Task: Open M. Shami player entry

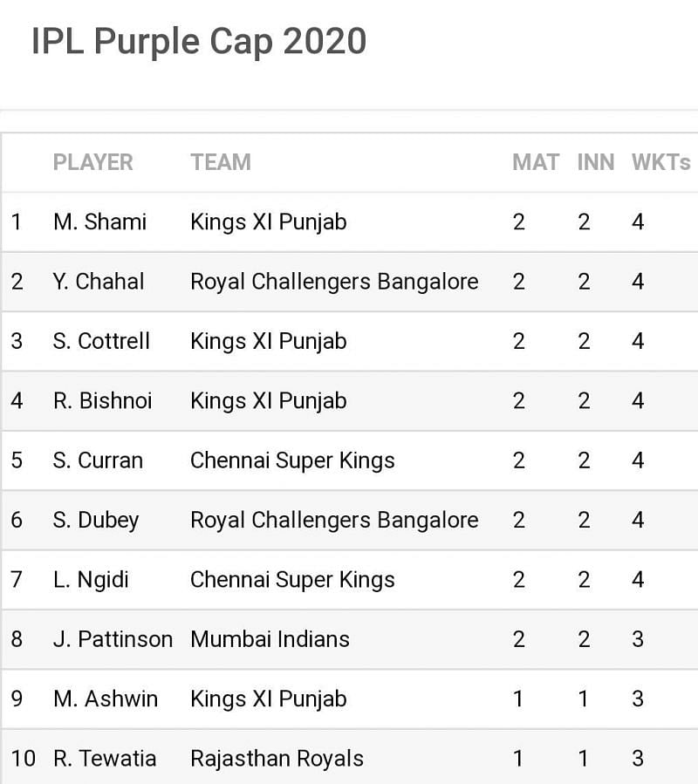Action: [99, 222]
